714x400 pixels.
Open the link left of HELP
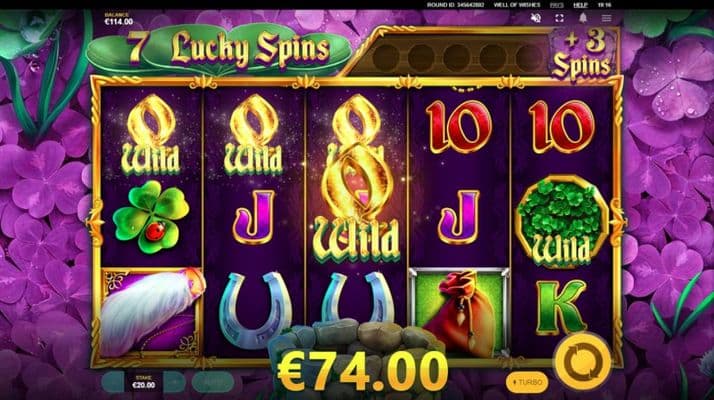tap(556, 5)
